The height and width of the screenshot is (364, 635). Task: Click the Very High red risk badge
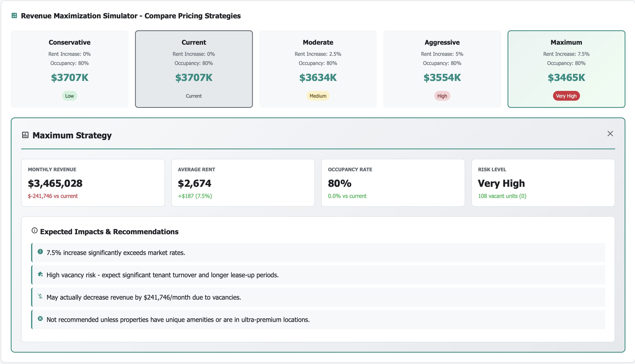pos(566,96)
